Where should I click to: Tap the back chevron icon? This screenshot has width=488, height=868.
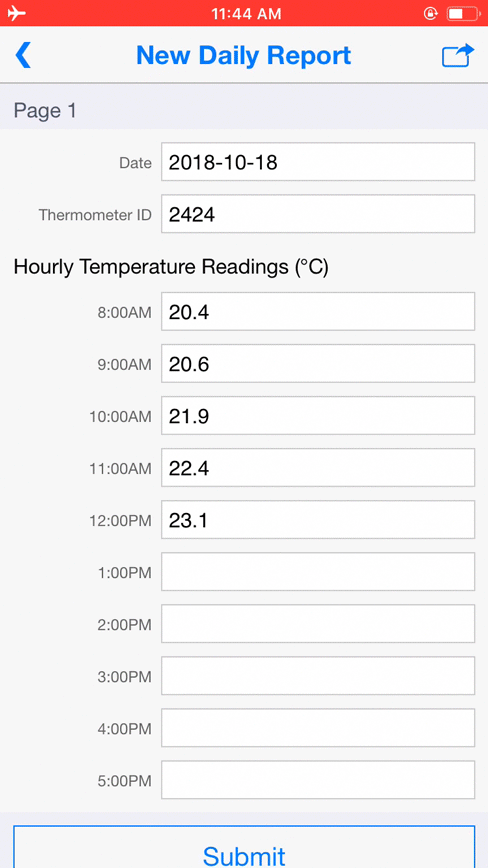pyautogui.click(x=23, y=55)
